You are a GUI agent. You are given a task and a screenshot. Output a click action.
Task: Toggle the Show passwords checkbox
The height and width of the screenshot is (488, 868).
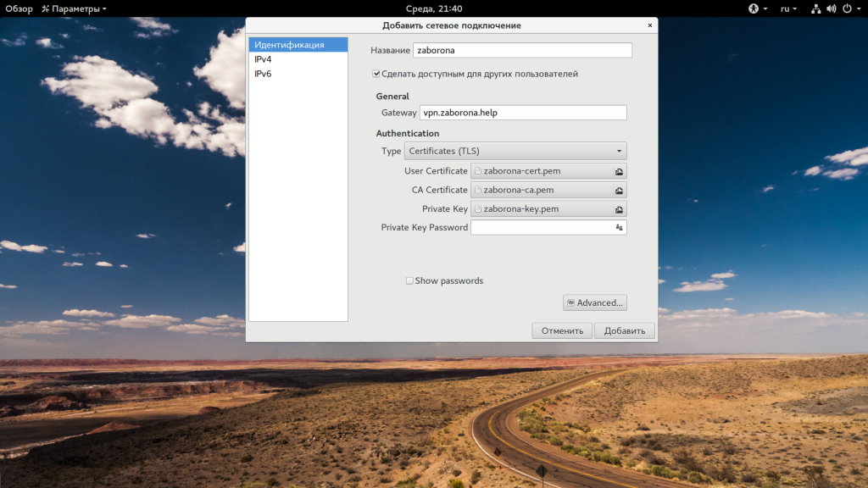tap(410, 280)
